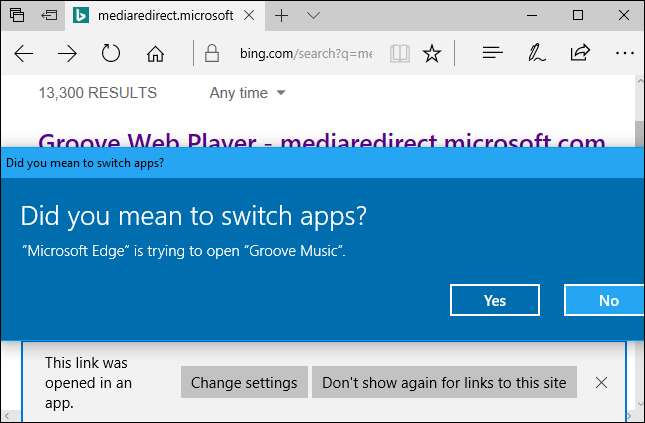
Task: Open the tabs you've set aside icon
Action: [17, 16]
